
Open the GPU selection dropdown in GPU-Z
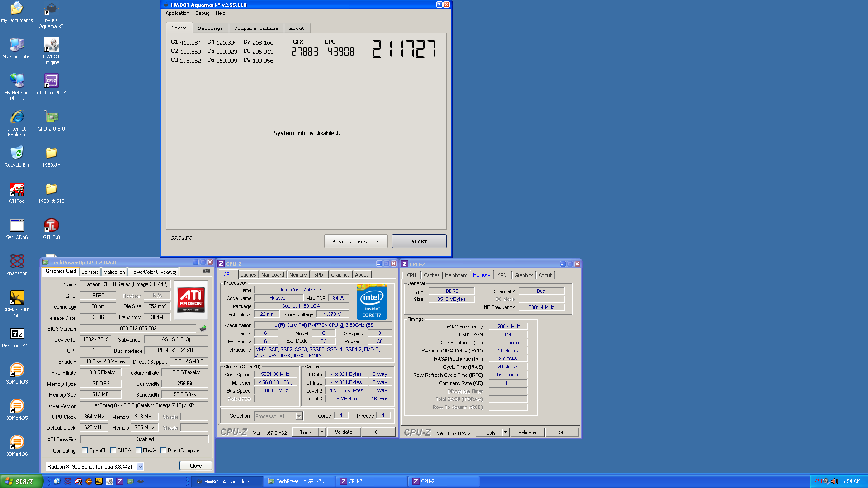click(140, 467)
